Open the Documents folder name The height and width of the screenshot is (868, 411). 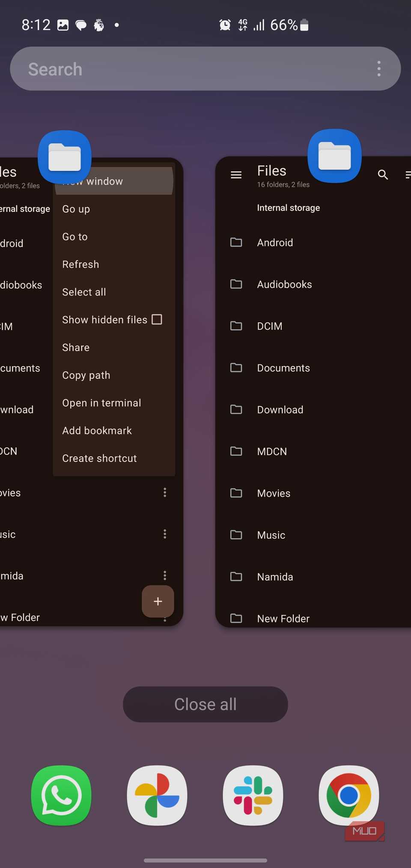pos(283,368)
